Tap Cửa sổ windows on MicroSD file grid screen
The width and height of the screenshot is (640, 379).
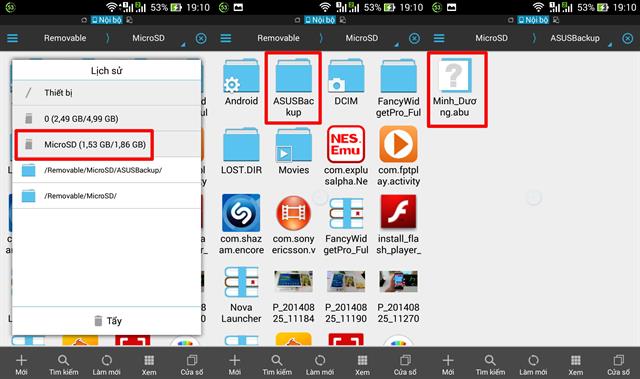tap(405, 364)
